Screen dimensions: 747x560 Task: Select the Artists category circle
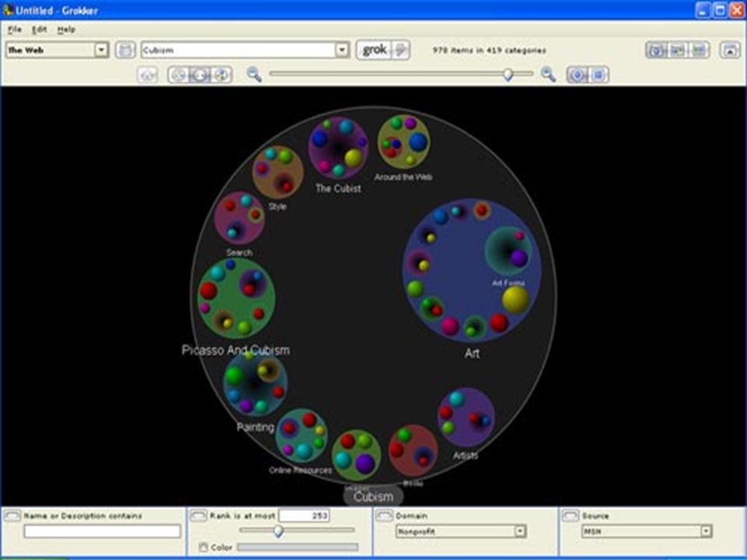[466, 417]
